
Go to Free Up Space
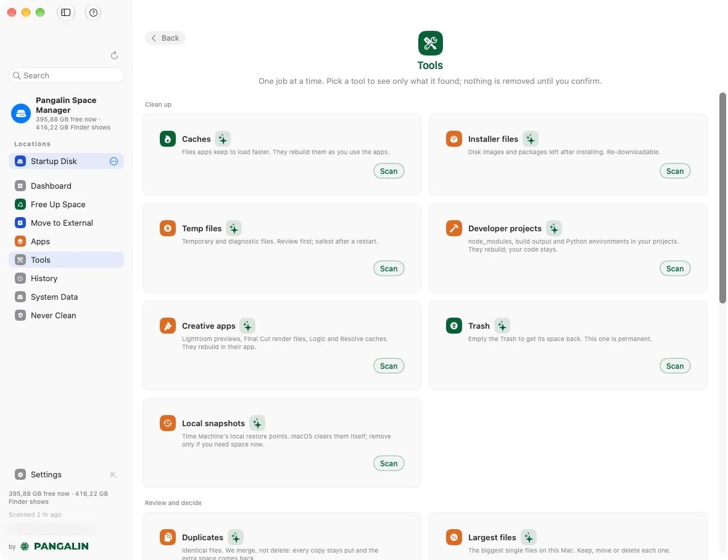(66, 204)
